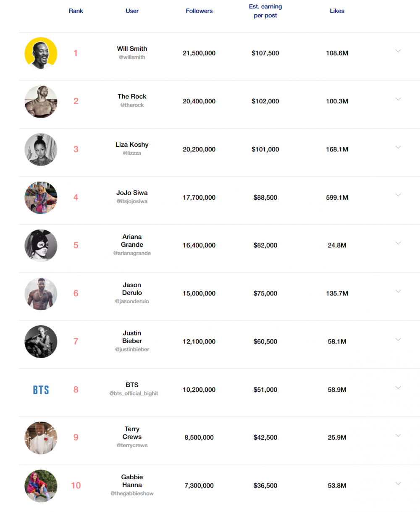Expand The Rock's details chevron
Image resolution: width=420 pixels, height=512 pixels.
coord(398,99)
